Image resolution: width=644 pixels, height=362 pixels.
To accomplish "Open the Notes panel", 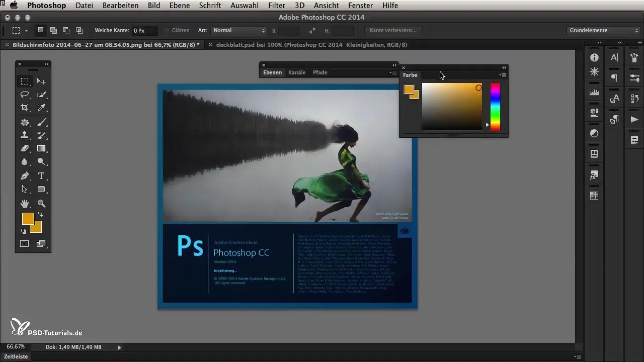I will pos(634,140).
